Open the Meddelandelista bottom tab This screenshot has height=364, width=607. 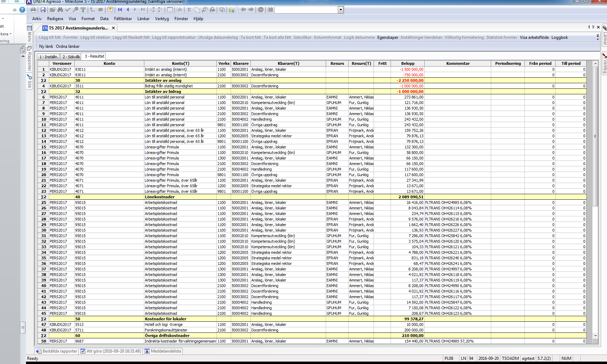click(x=163, y=351)
